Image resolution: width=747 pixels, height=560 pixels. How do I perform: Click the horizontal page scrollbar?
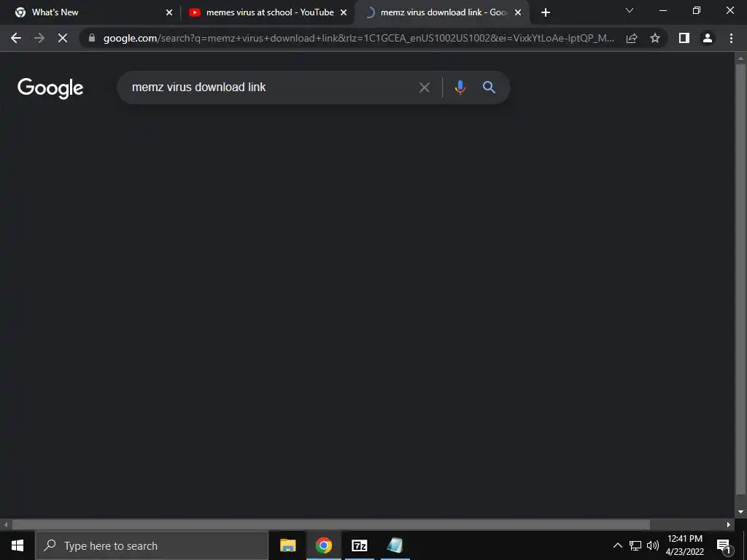(x=330, y=525)
